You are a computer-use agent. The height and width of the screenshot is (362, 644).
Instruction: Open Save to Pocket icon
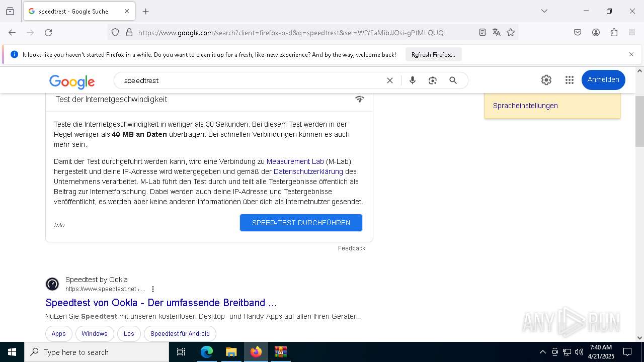coord(578,32)
